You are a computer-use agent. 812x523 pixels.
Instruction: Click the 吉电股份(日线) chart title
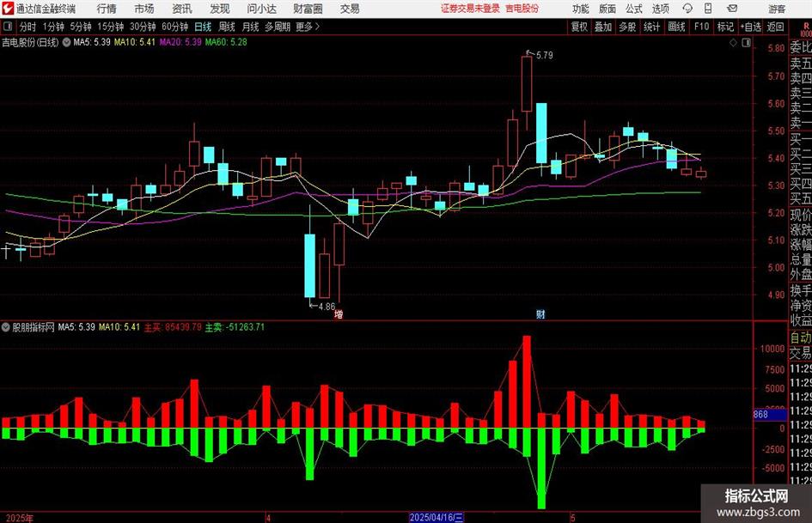pos(31,42)
